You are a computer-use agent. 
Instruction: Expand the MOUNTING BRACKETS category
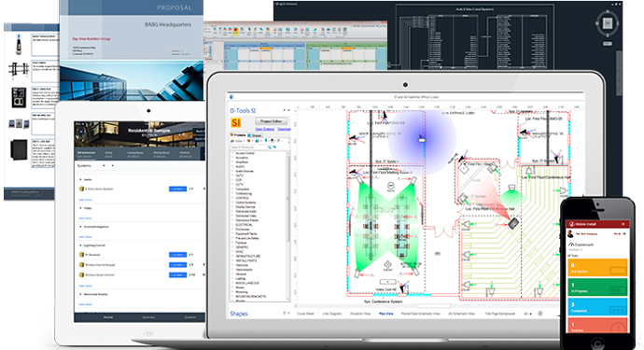[233, 296]
